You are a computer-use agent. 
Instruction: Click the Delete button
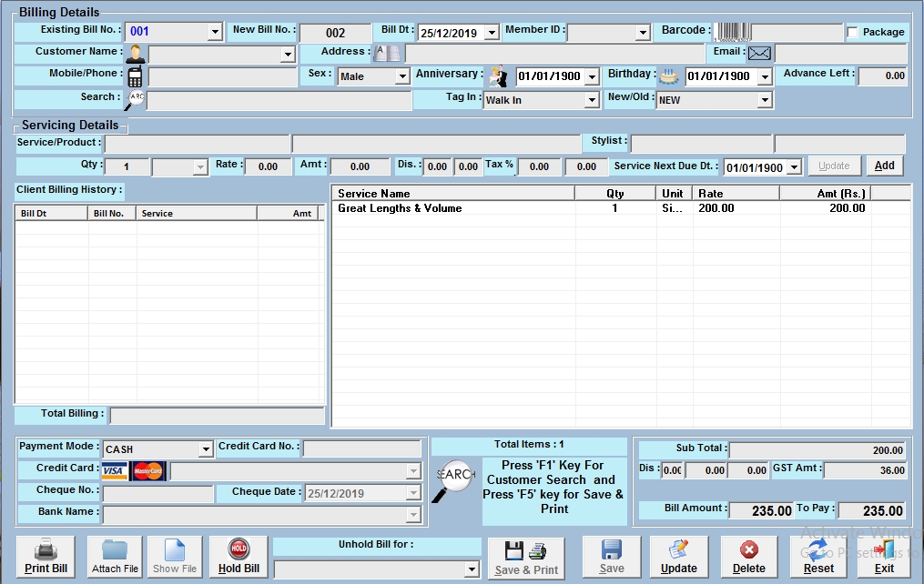(748, 557)
